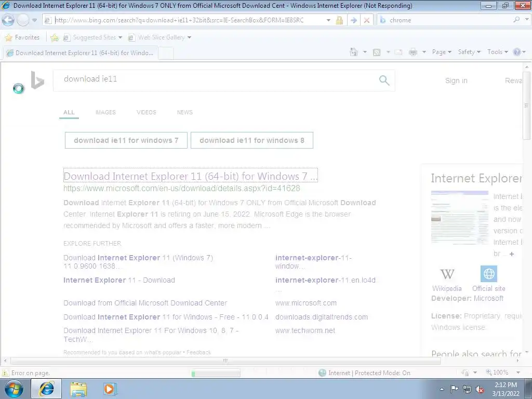532x399 pixels.
Task: Click download ie11 for windows 8 suggestion
Action: (x=252, y=140)
